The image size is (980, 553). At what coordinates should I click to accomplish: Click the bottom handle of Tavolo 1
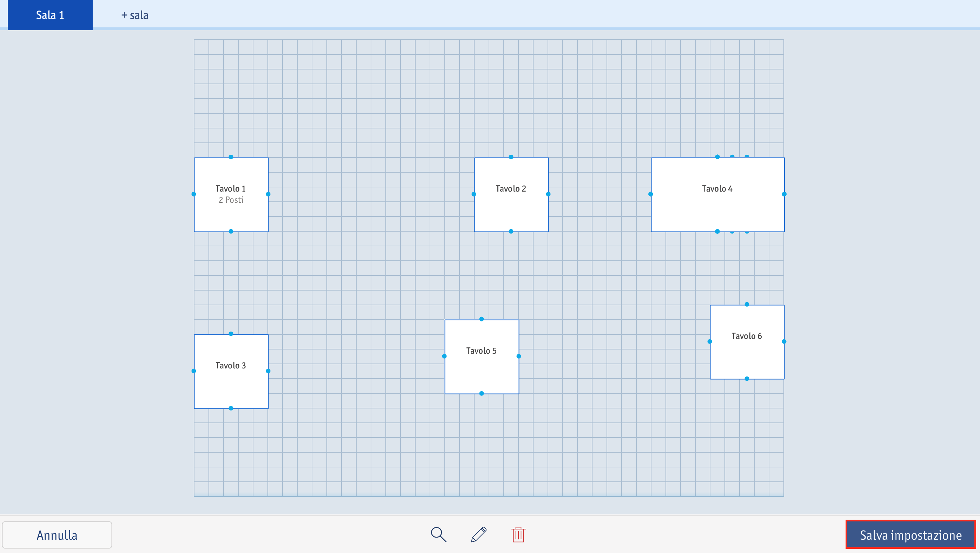coord(231,231)
